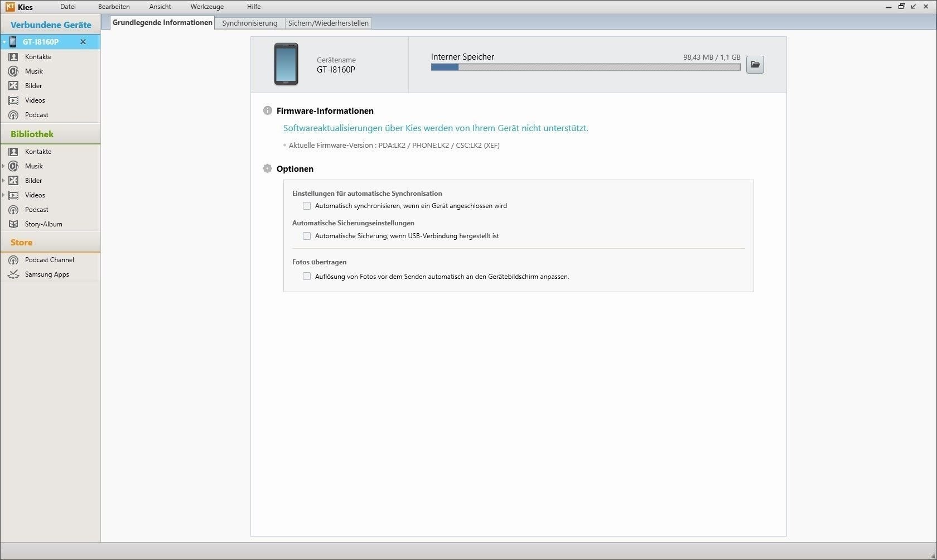
Task: Expand the Bibliothek Bilder tree arrow
Action: coord(4,181)
